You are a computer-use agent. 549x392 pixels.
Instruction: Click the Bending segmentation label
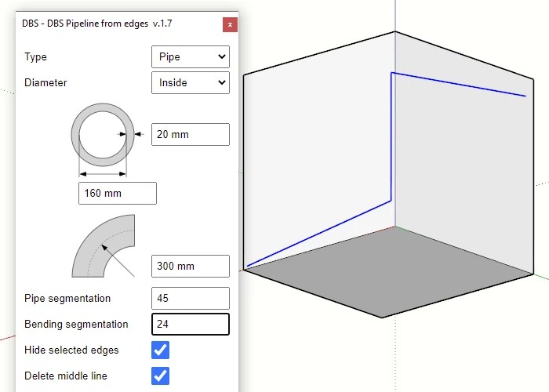pyautogui.click(x=76, y=324)
